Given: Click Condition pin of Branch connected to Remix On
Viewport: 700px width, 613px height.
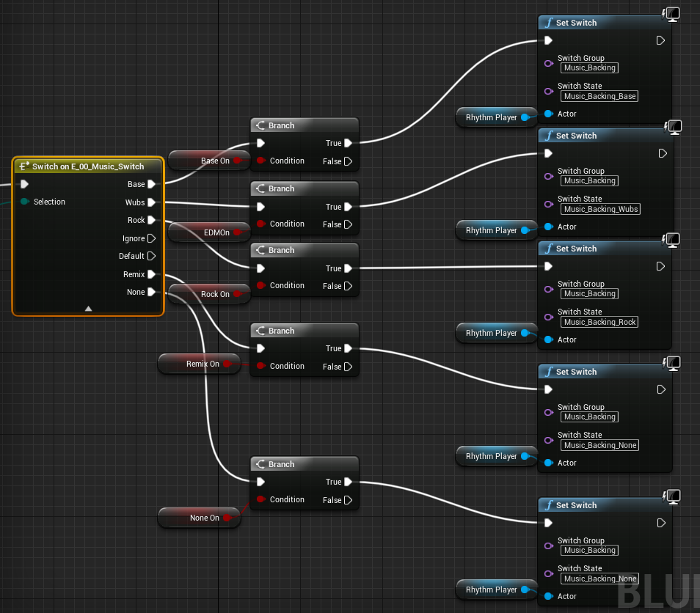Looking at the screenshot, I should point(261,366).
